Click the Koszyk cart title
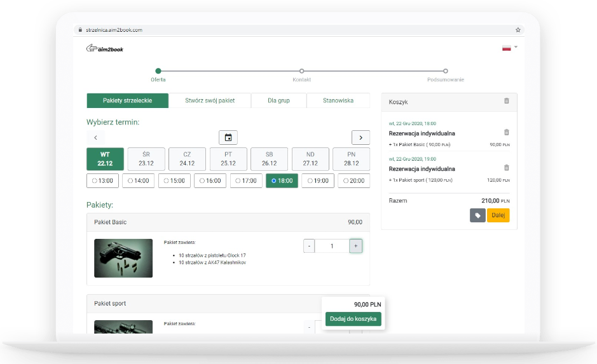Screen dimensions: 597x364 point(398,102)
